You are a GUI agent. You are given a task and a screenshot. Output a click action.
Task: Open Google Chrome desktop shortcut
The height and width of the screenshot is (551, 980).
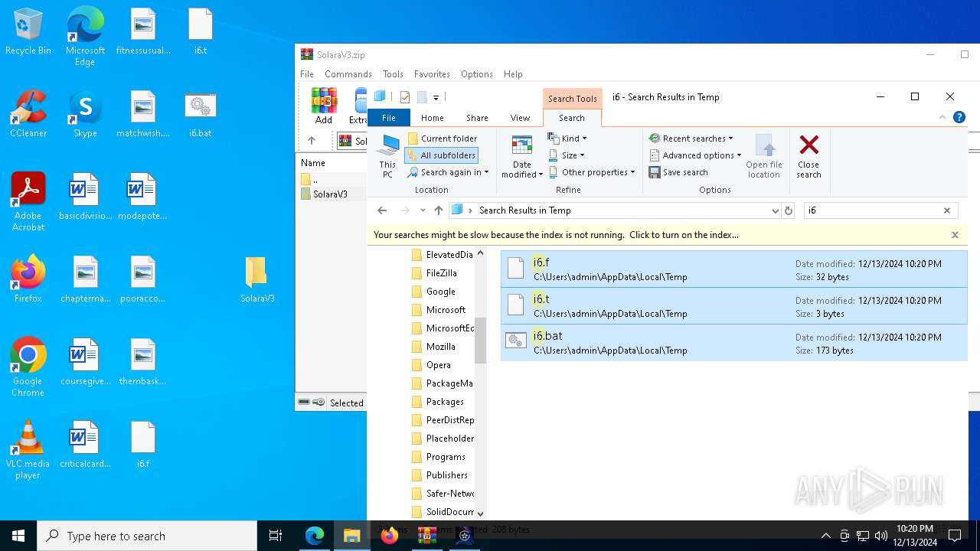[x=28, y=367]
